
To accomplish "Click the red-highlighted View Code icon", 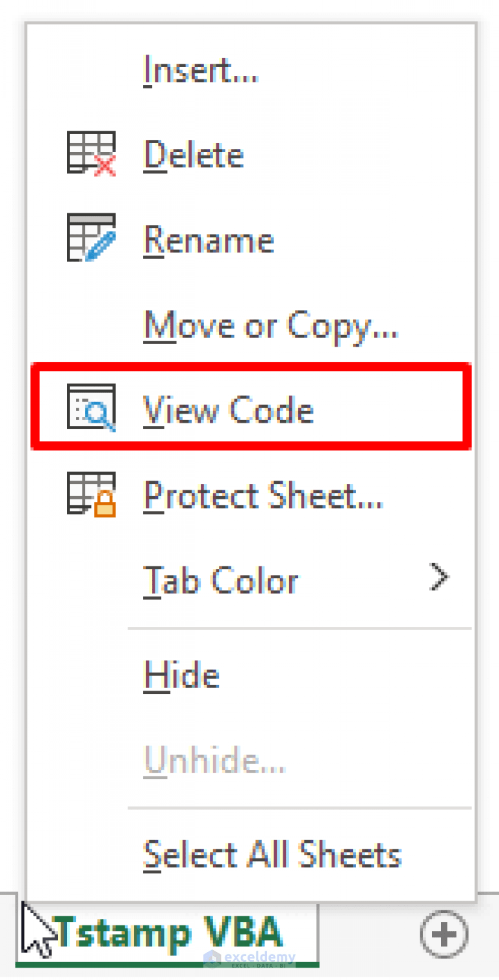I will 91,409.
